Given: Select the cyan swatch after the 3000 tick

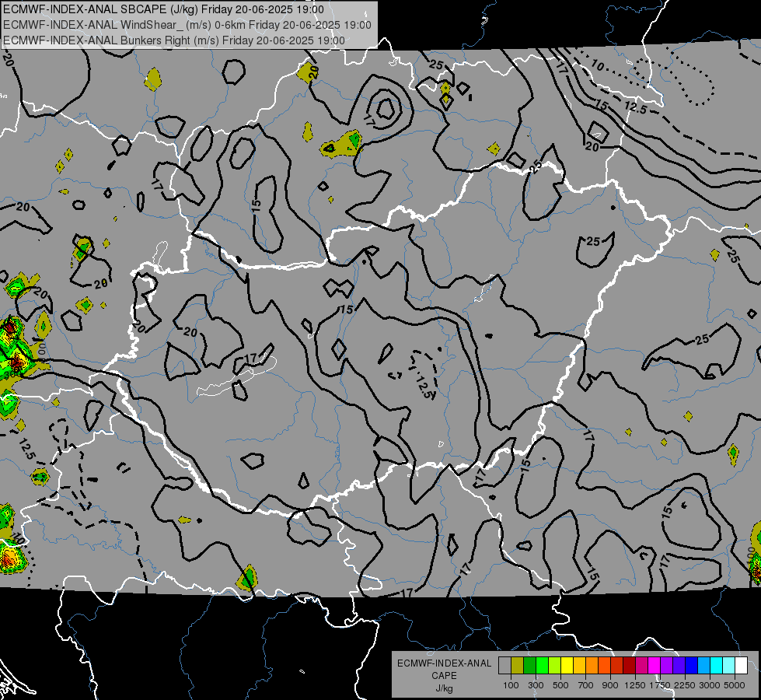Looking at the screenshot, I should click(717, 666).
